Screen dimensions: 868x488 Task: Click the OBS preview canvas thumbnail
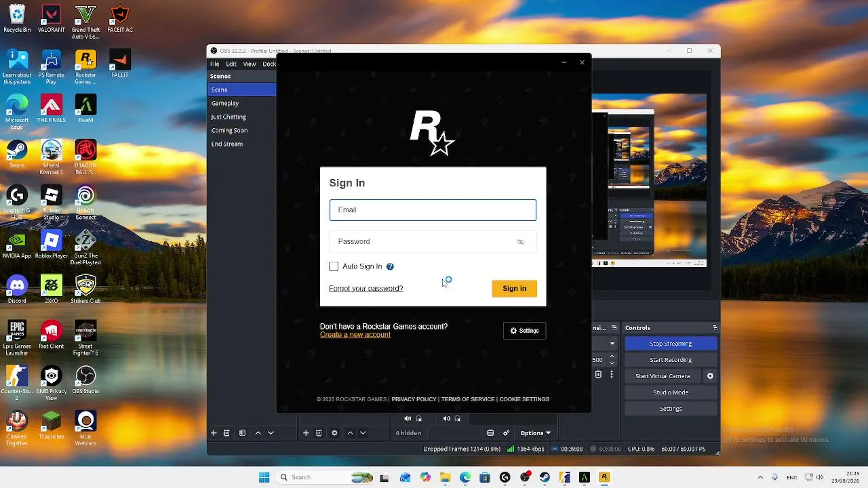649,180
